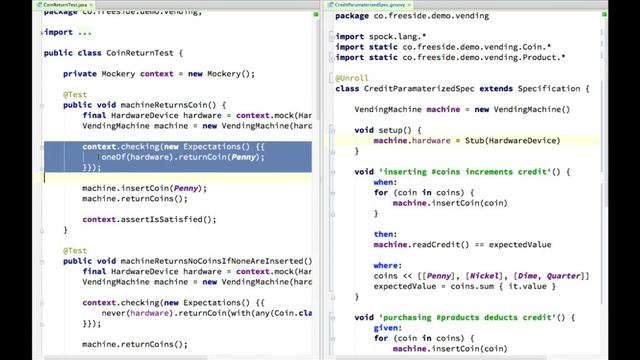Screen dimensions: 640x360
Task: Click green inspection status square in left editor
Action: (316, 14)
